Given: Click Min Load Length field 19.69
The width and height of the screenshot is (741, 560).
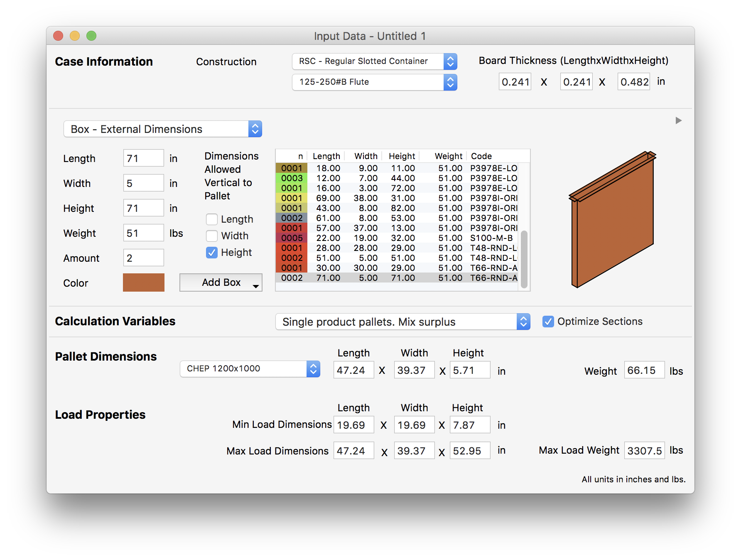Looking at the screenshot, I should click(x=354, y=425).
